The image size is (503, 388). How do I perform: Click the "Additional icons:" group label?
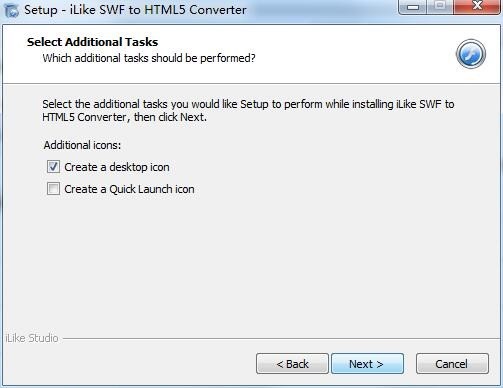[x=82, y=145]
